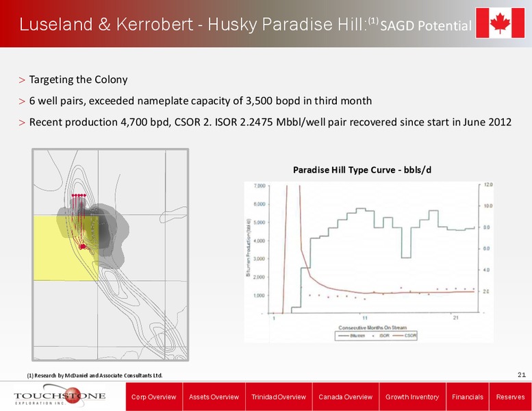
Task: Select the Growth Inventory tab
Action: coord(412,397)
